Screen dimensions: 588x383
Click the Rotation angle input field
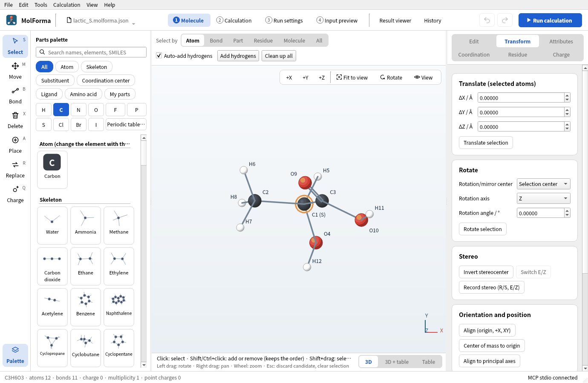541,213
